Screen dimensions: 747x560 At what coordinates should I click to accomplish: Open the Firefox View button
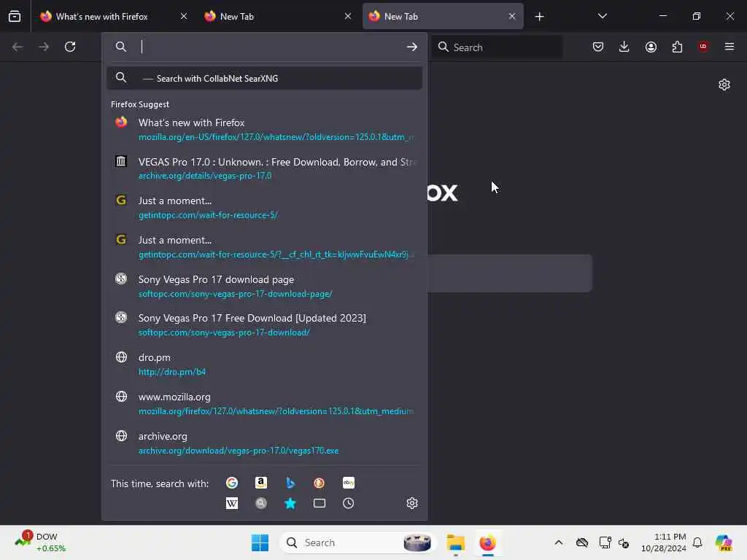point(15,16)
